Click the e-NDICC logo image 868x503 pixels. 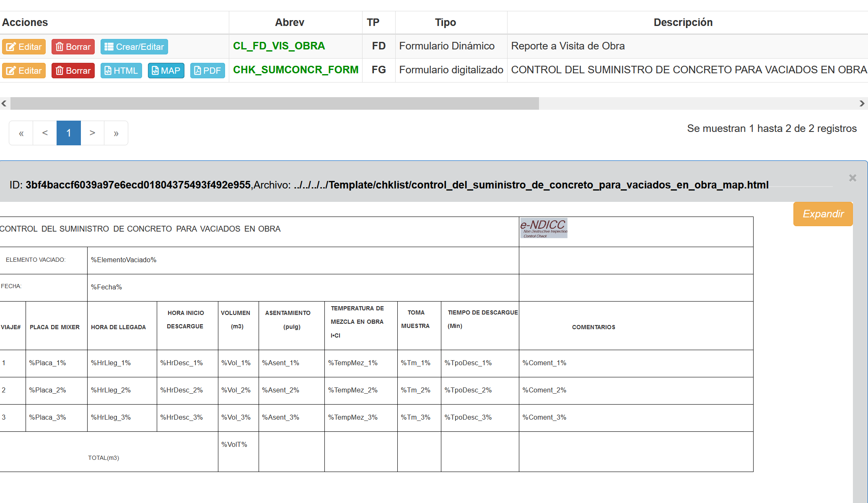[544, 228]
